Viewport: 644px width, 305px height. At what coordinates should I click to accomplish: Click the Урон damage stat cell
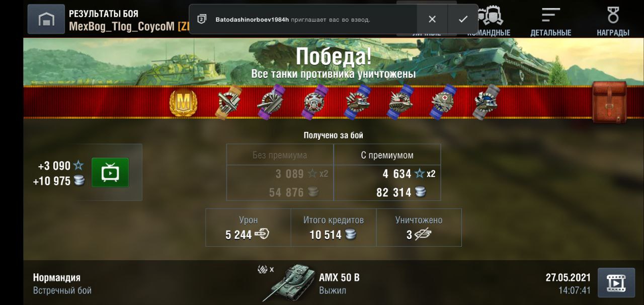tap(248, 227)
